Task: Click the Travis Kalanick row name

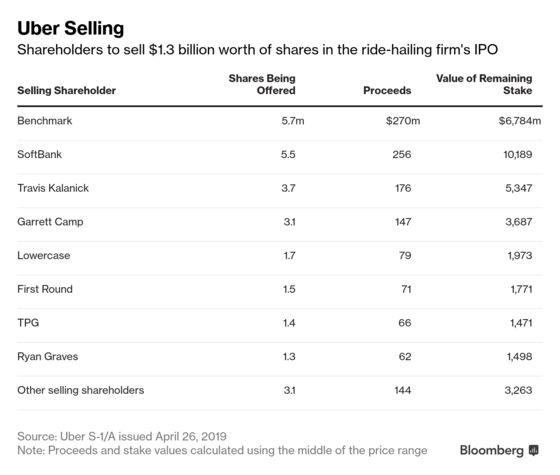Action: 53,188
